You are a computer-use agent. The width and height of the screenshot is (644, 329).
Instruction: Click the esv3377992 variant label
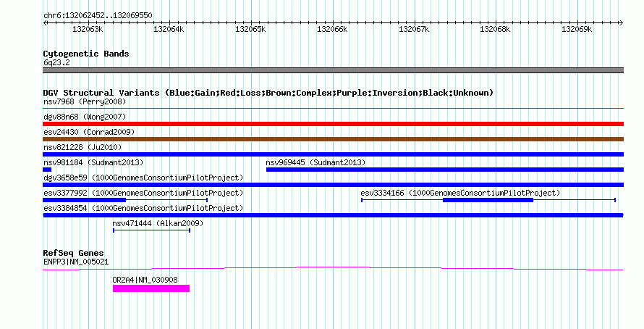click(x=143, y=193)
